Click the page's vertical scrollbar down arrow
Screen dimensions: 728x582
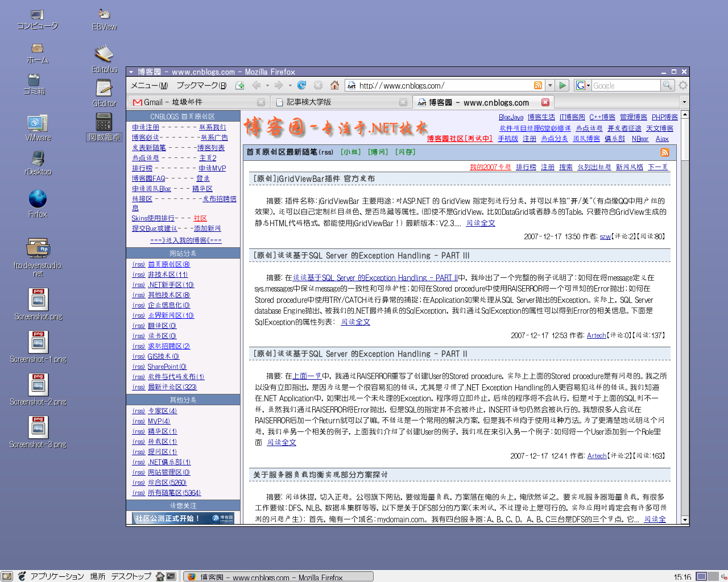tap(685, 519)
